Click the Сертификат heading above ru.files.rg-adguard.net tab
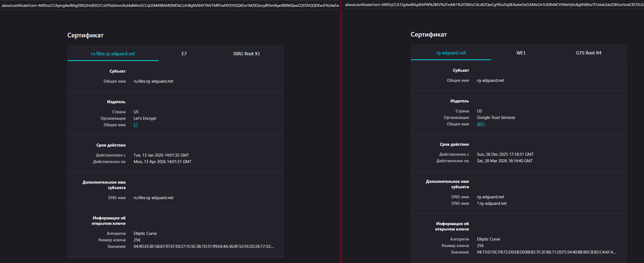The height and width of the screenshot is (263, 644). point(85,35)
